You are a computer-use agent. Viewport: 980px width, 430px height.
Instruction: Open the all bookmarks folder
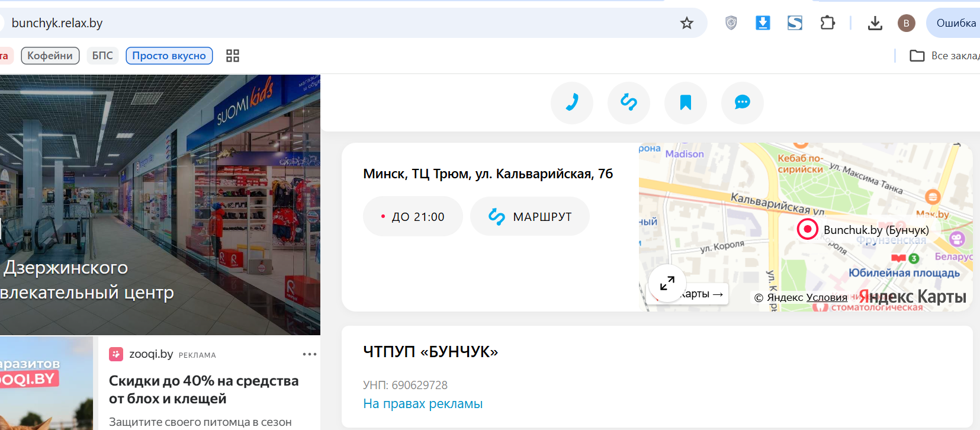click(945, 56)
